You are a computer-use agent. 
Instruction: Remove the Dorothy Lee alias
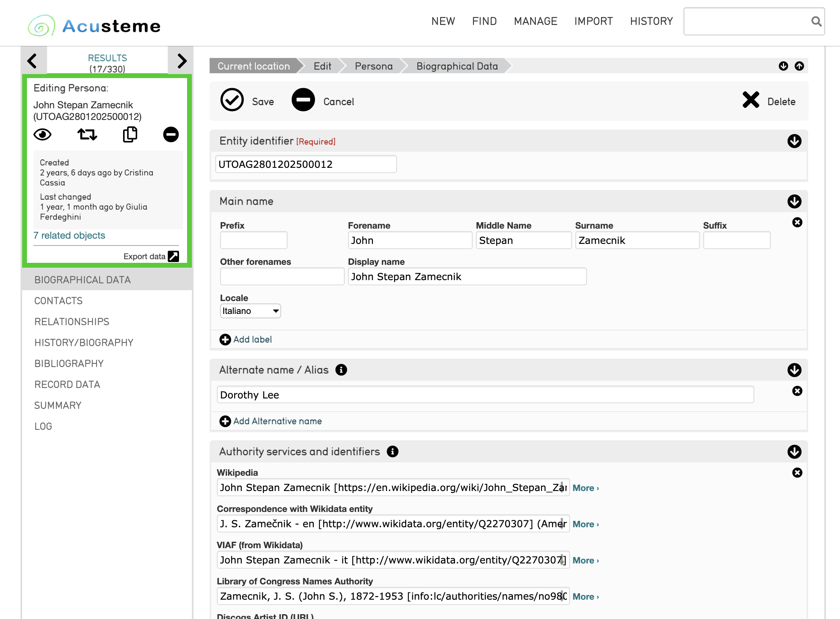[x=797, y=391]
